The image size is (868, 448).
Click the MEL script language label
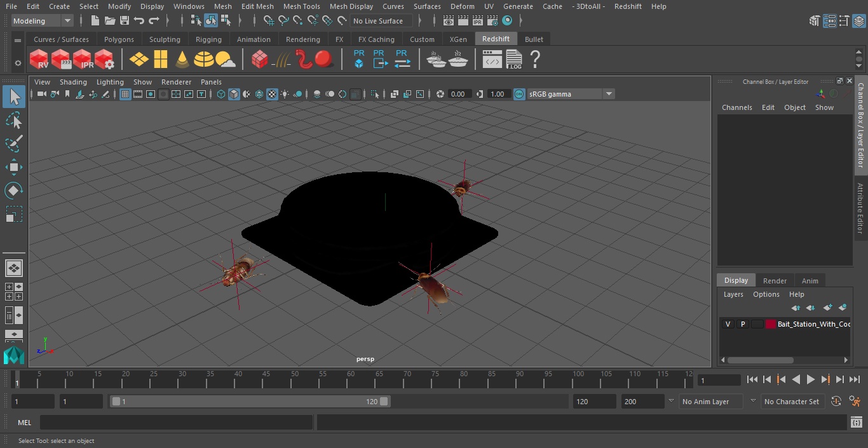pyautogui.click(x=24, y=423)
